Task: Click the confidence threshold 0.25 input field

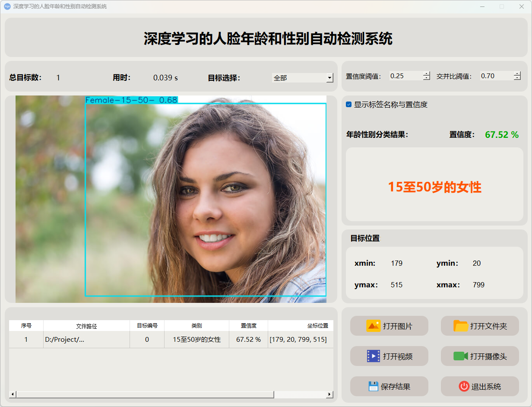Action: tap(405, 76)
